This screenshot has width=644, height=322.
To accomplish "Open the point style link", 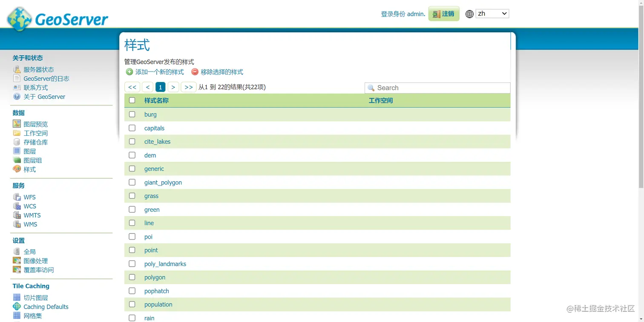I will coord(151,250).
